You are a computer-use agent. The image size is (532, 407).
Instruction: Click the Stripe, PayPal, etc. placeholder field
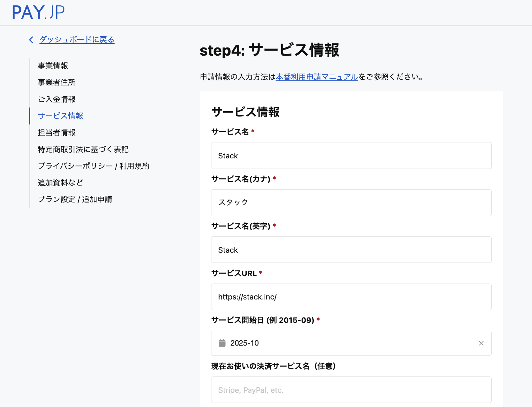pos(351,390)
